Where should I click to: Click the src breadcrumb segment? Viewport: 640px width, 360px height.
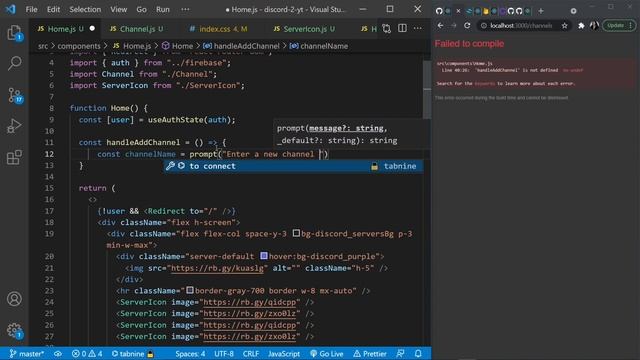pos(43,46)
